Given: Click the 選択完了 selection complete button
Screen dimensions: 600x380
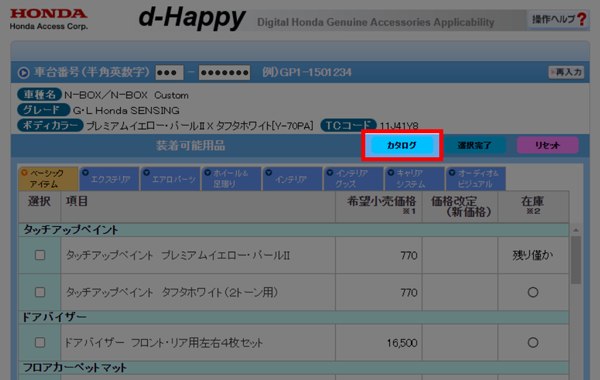Looking at the screenshot, I should point(474,145).
